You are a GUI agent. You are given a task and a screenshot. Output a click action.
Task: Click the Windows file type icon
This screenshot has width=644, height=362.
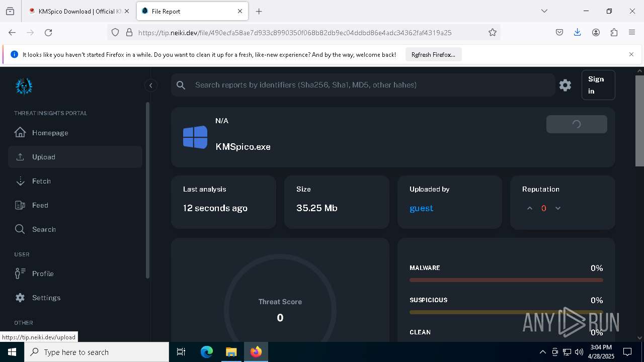pyautogui.click(x=195, y=137)
